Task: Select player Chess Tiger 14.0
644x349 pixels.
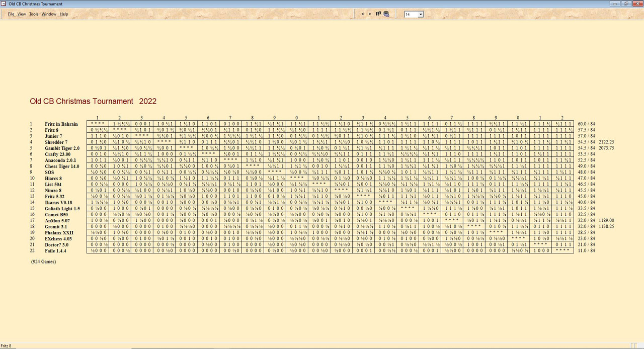Action: (x=62, y=166)
